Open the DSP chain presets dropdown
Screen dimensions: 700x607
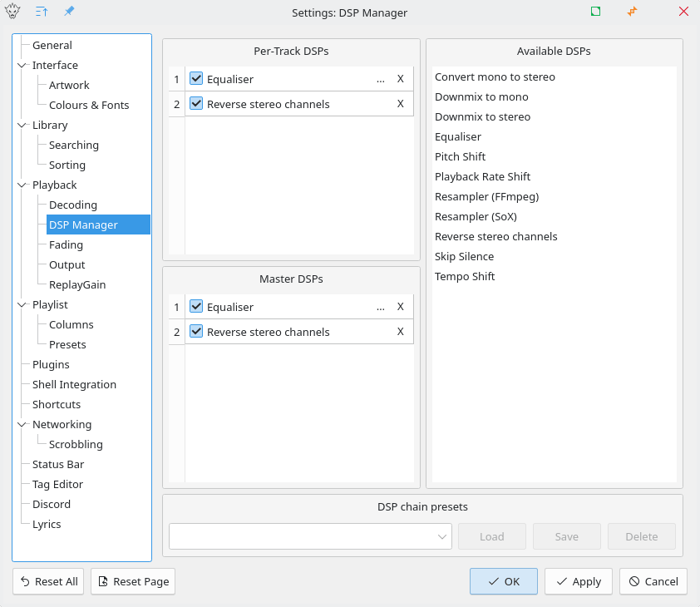(309, 536)
